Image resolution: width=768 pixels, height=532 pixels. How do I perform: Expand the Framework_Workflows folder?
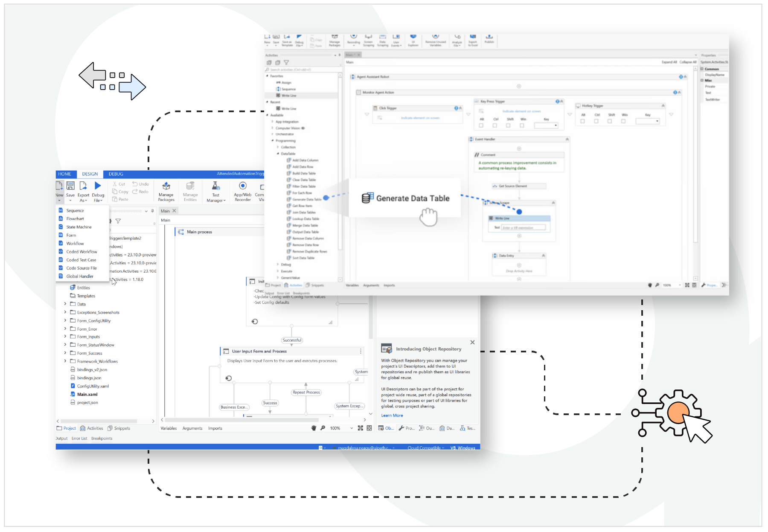tap(65, 361)
